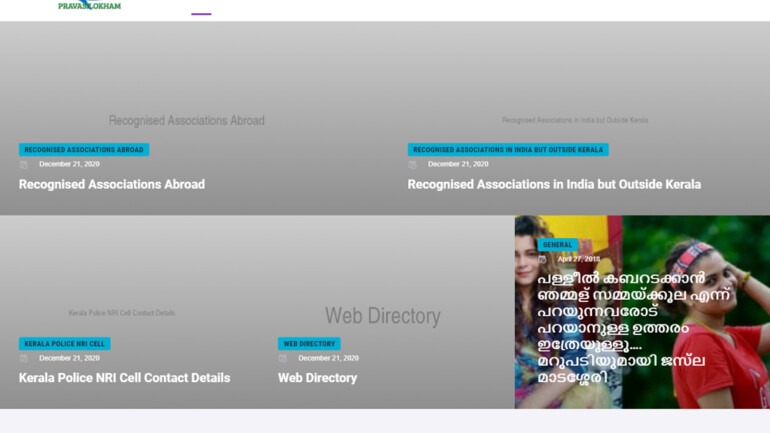Click calendar icon beside April 27, 2018 date
Screen dimensions: 770x433
point(543,259)
